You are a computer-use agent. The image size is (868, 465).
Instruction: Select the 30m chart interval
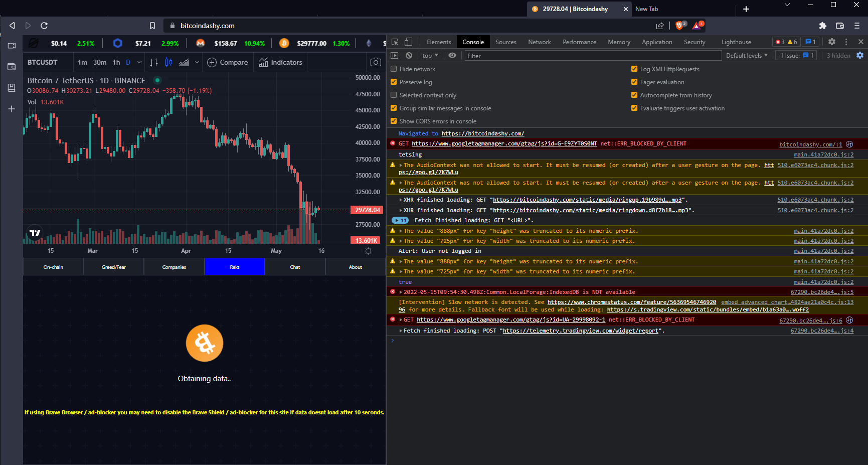point(100,62)
